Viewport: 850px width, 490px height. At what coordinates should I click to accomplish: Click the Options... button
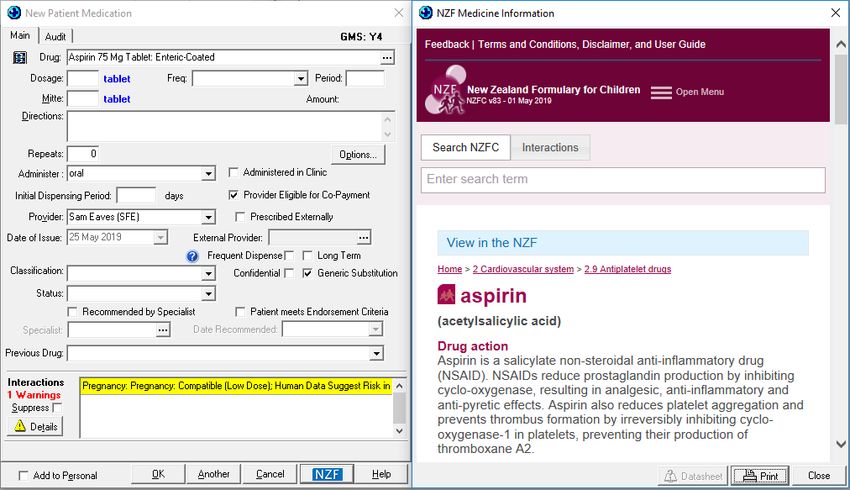[358, 154]
